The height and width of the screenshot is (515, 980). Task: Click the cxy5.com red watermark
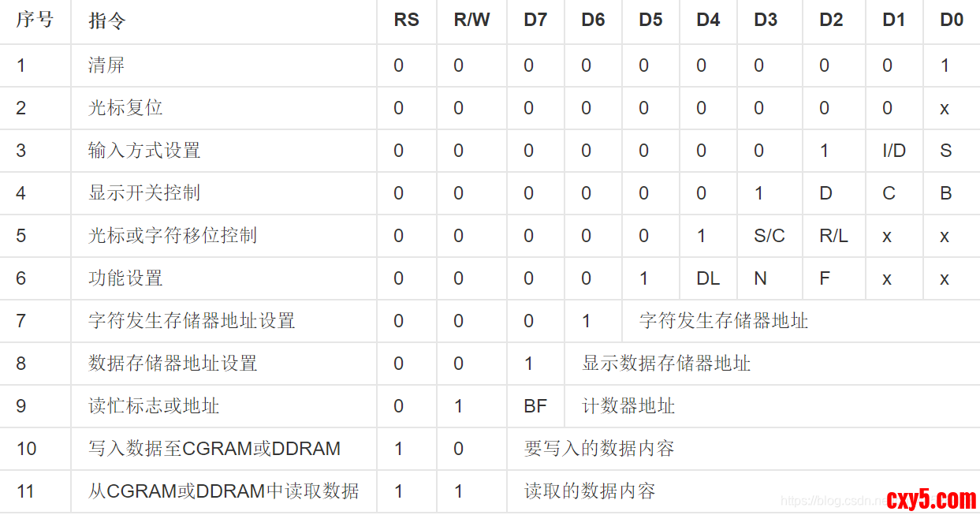click(x=931, y=499)
